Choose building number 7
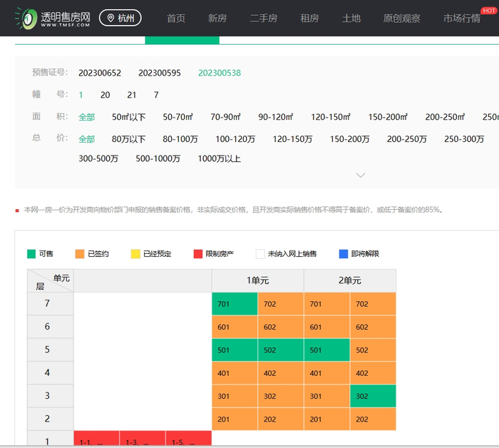Image resolution: width=499 pixels, height=448 pixels. [156, 95]
